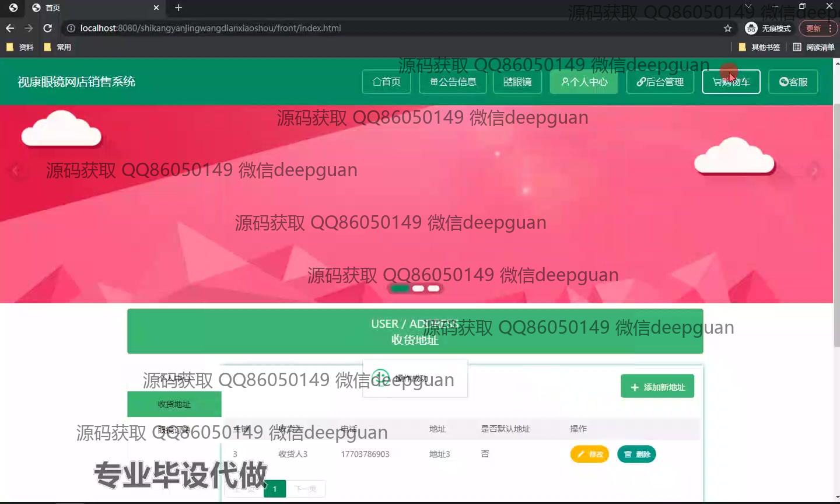Select the third carousel indicator dot
This screenshot has height=504, width=840.
click(433, 288)
